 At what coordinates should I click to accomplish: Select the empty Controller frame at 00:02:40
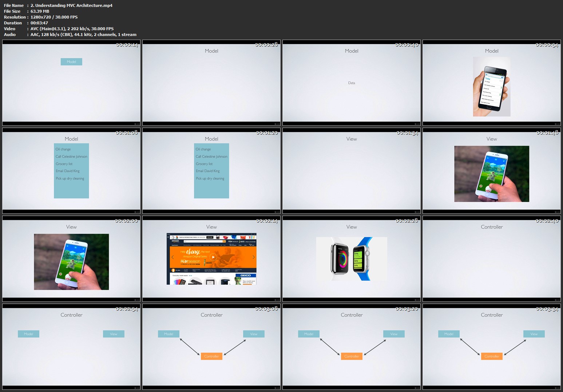pos(492,259)
